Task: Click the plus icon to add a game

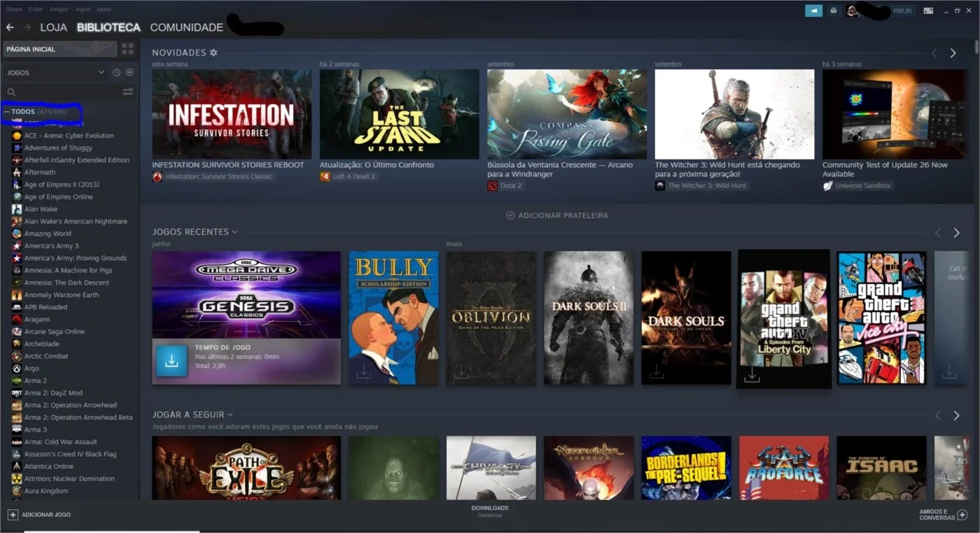Action: (x=13, y=515)
